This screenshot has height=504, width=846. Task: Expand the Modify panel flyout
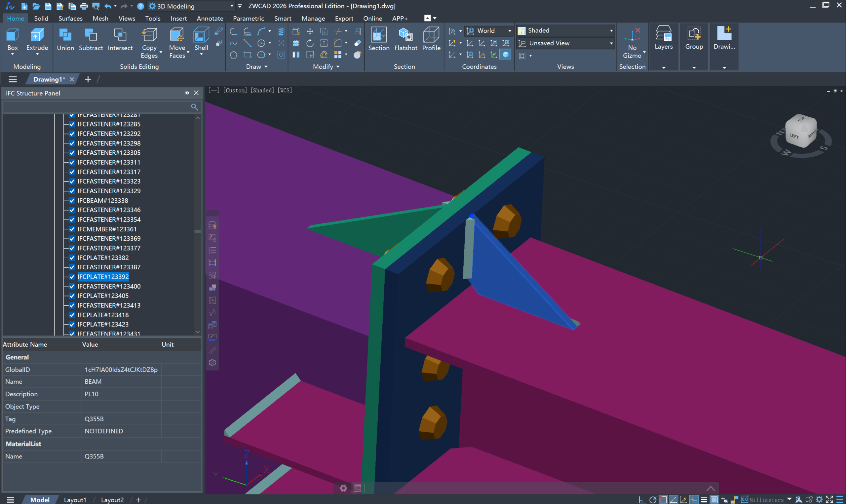[x=326, y=66]
